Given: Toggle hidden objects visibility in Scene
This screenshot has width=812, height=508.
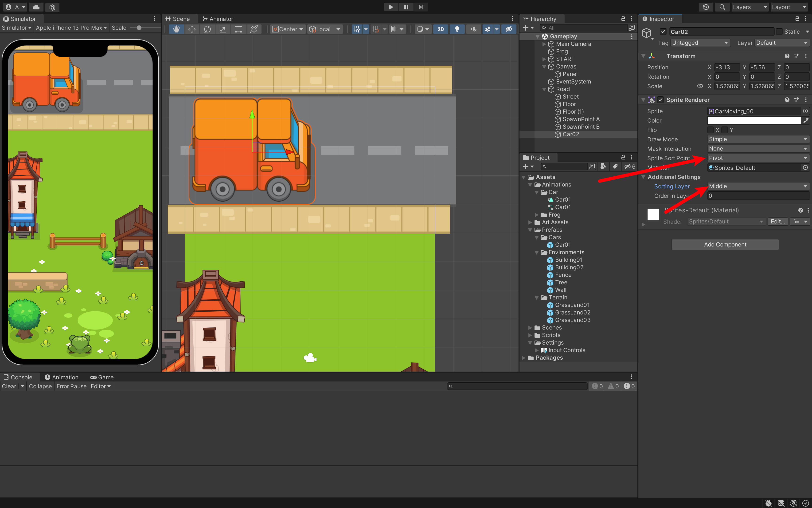Looking at the screenshot, I should click(x=509, y=29).
